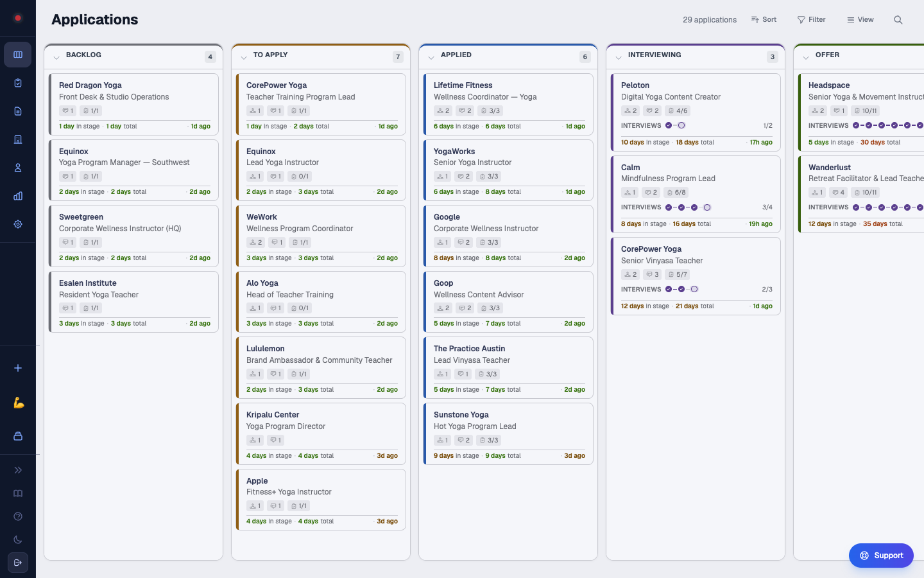The height and width of the screenshot is (578, 924).
Task: Collapse the Offer column chevron
Action: (806, 58)
